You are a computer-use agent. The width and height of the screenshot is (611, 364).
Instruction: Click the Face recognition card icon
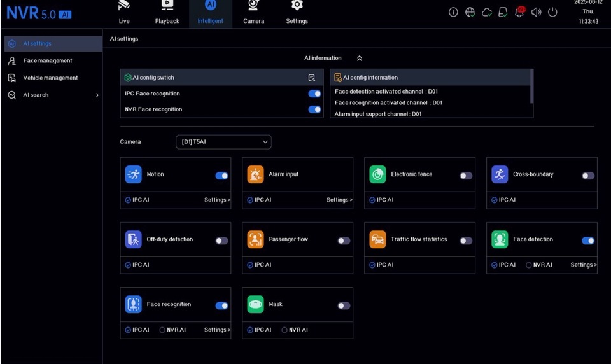click(133, 304)
